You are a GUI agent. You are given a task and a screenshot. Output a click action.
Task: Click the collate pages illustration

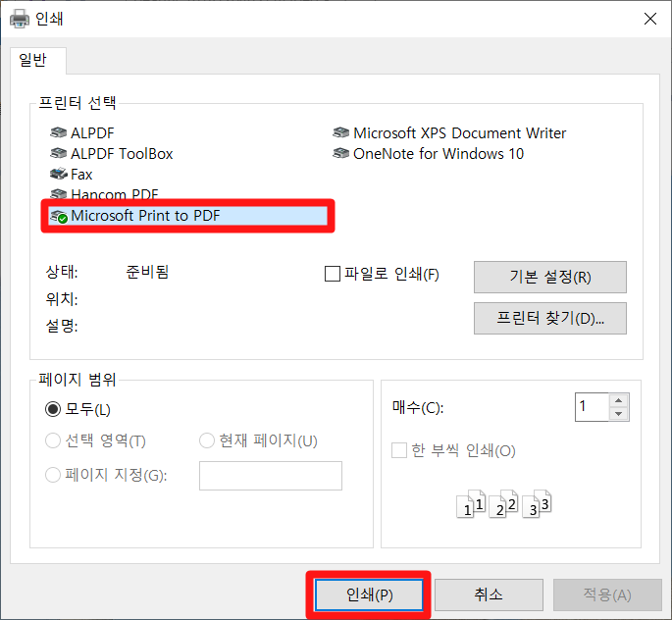(x=503, y=503)
